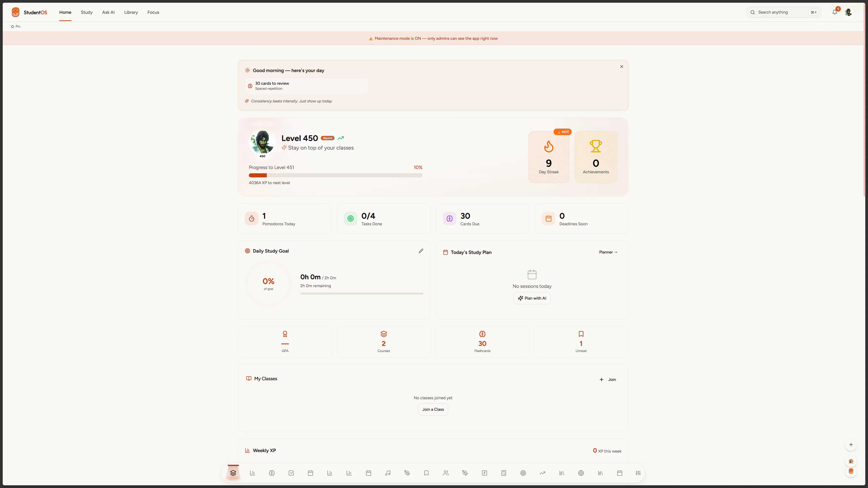Open the trending arrow icon in dock
Screen dimensions: 868x488
pos(542,473)
